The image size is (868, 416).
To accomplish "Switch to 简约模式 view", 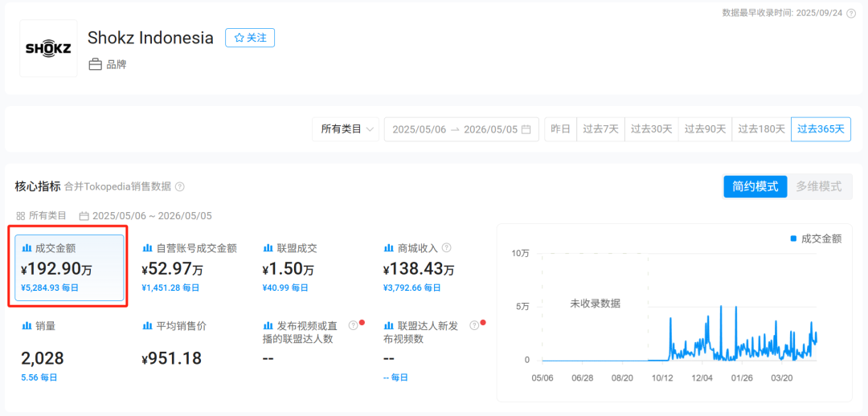I will 755,186.
